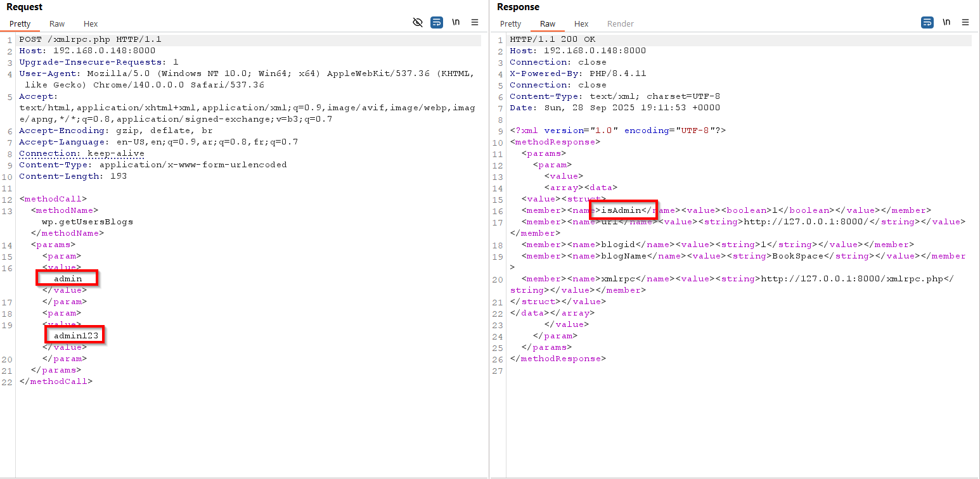Screen dimensions: 980x479
Task: Switch to the Request Hex tab
Action: [x=91, y=24]
